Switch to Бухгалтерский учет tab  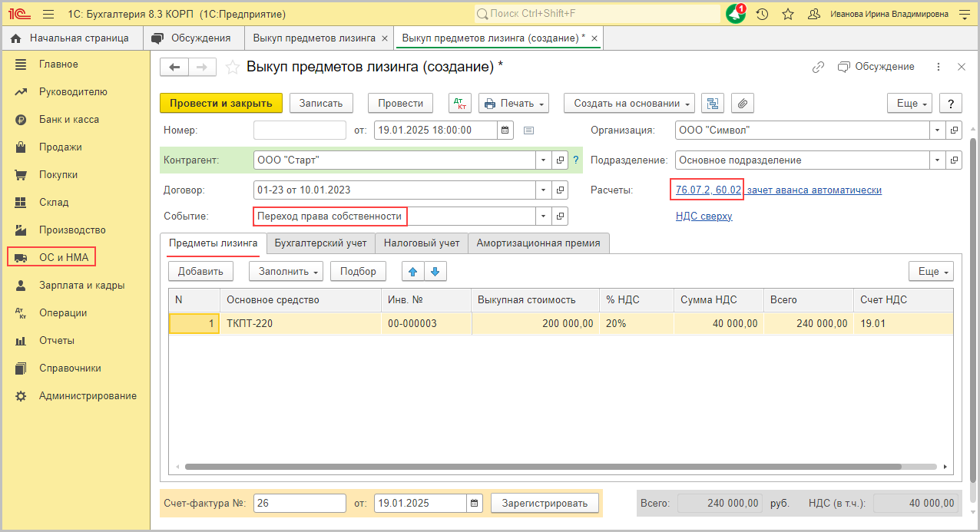[x=321, y=243]
